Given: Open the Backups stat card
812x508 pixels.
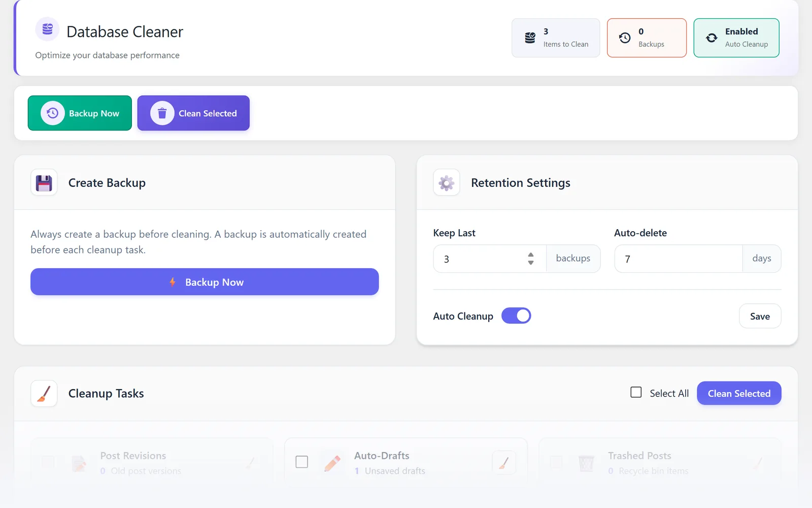Looking at the screenshot, I should tap(647, 38).
